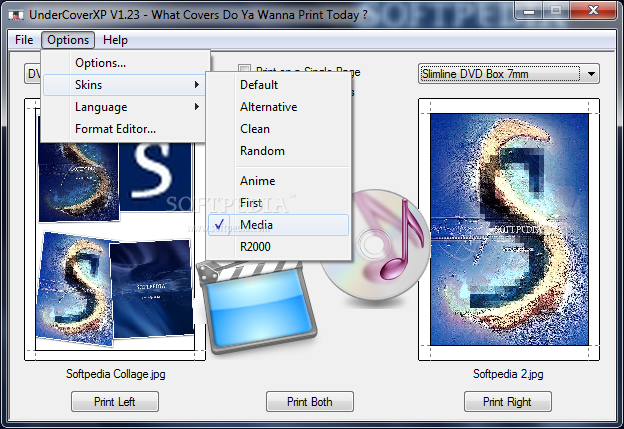
Task: Open the Slimline DVD Box 7mm dropdown
Action: click(x=509, y=74)
